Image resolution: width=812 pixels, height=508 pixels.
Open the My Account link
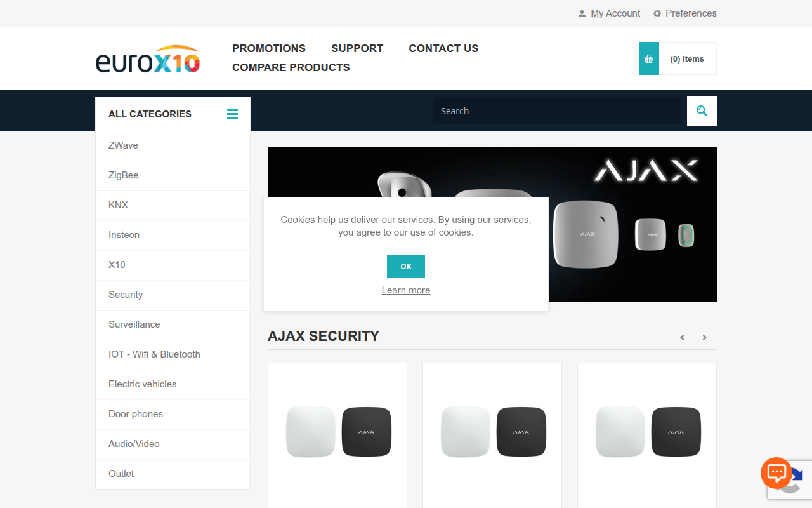point(615,13)
